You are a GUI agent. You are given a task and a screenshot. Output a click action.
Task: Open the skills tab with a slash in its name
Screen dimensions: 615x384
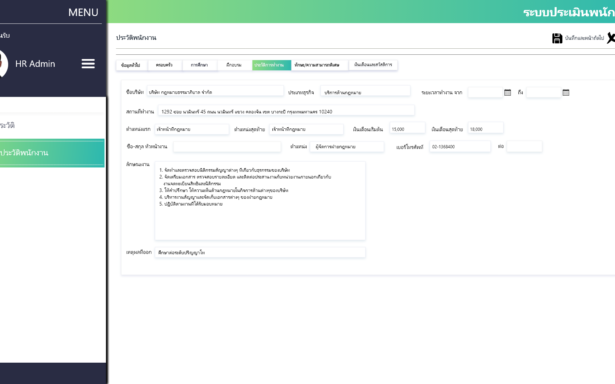[319, 65]
